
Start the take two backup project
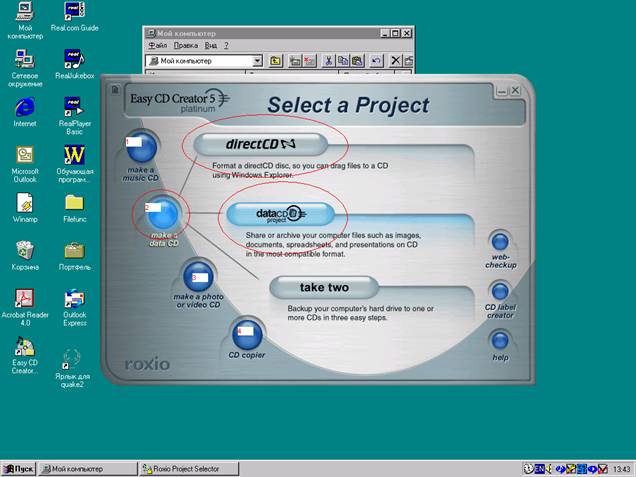point(324,288)
